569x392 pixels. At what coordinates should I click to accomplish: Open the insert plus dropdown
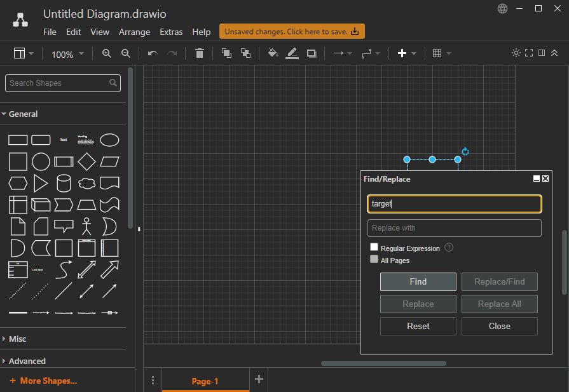click(x=407, y=53)
